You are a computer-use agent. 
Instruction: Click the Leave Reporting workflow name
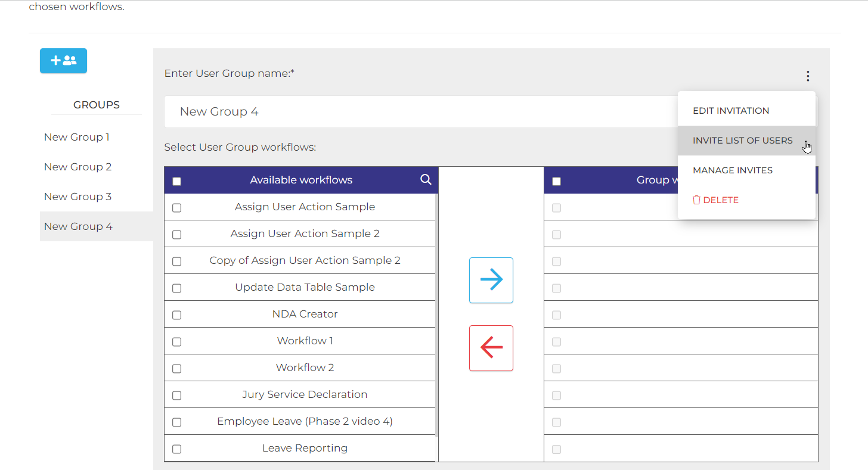point(305,448)
